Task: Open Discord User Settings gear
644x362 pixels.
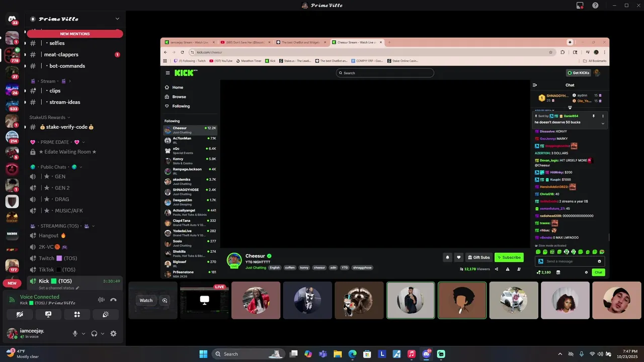Action: 113,333
